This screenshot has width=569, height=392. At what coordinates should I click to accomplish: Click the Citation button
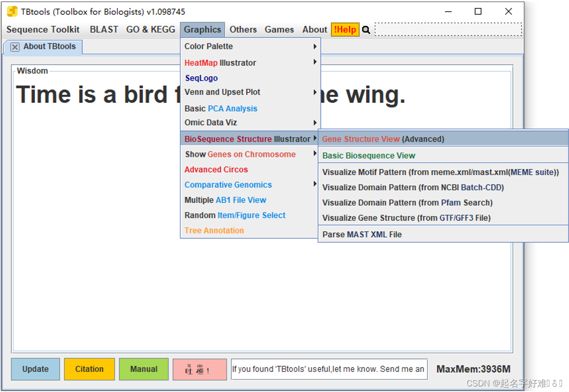[x=89, y=369]
